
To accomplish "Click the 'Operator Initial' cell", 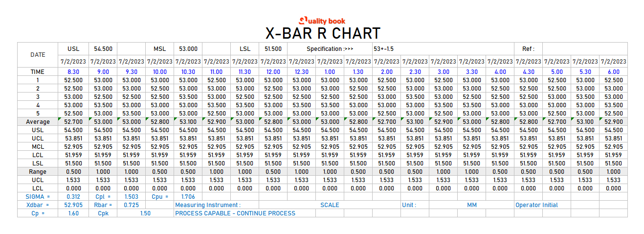I will point(543,205).
